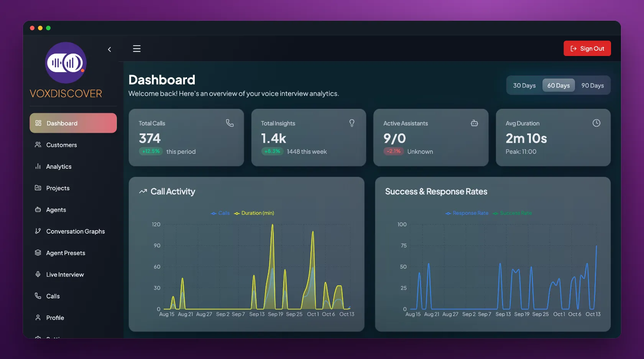Click the Call Activity trend icon
The image size is (644, 359).
pos(143,191)
